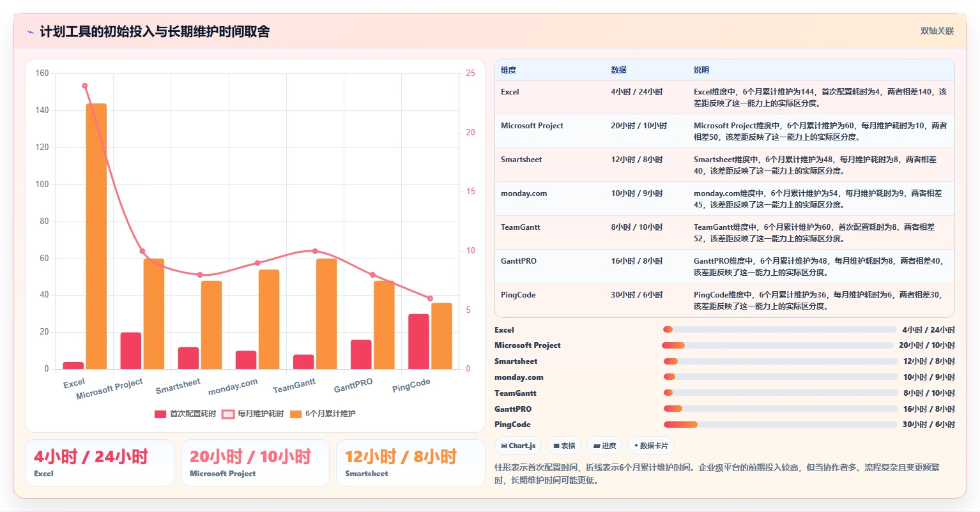Click the red Microsoft Project bar
The image size is (980, 512).
click(131, 350)
